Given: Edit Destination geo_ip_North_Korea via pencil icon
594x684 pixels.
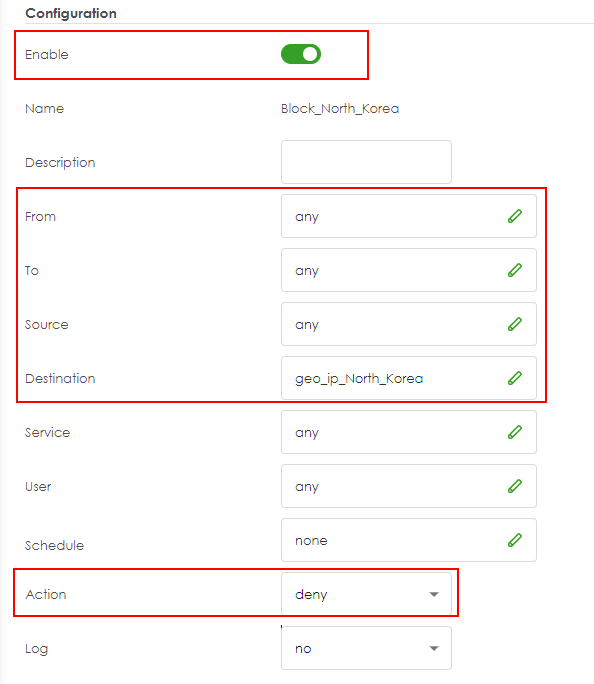Looking at the screenshot, I should pos(515,378).
